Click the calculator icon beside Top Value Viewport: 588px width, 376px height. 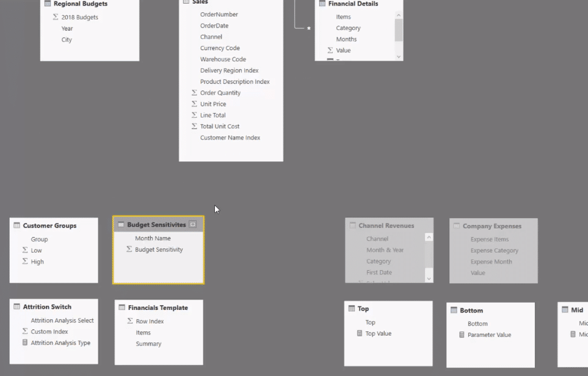(x=360, y=333)
